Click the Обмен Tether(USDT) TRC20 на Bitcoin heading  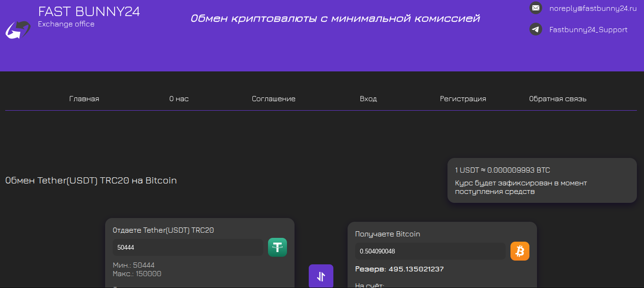(91, 181)
